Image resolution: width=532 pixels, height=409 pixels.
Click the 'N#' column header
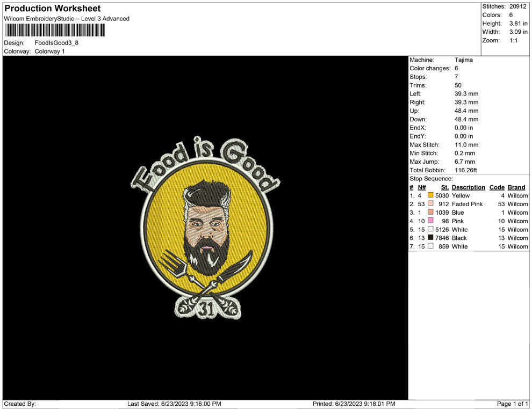(422, 187)
